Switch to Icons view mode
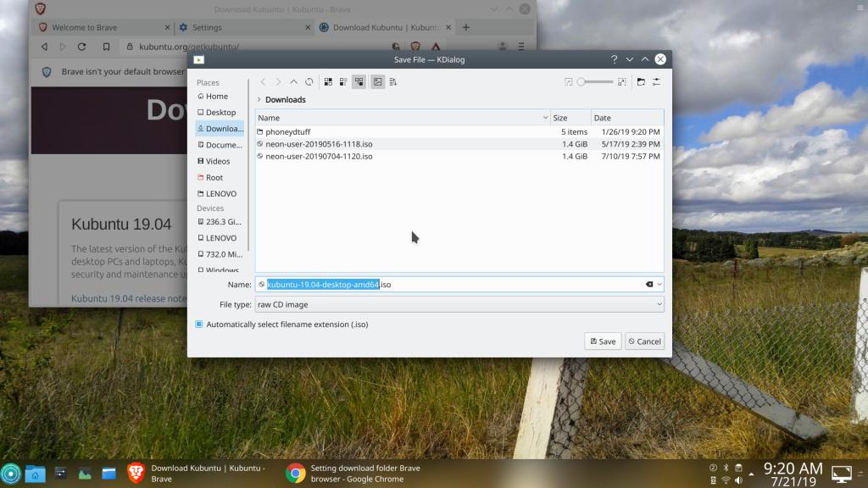868x488 pixels. pos(328,82)
